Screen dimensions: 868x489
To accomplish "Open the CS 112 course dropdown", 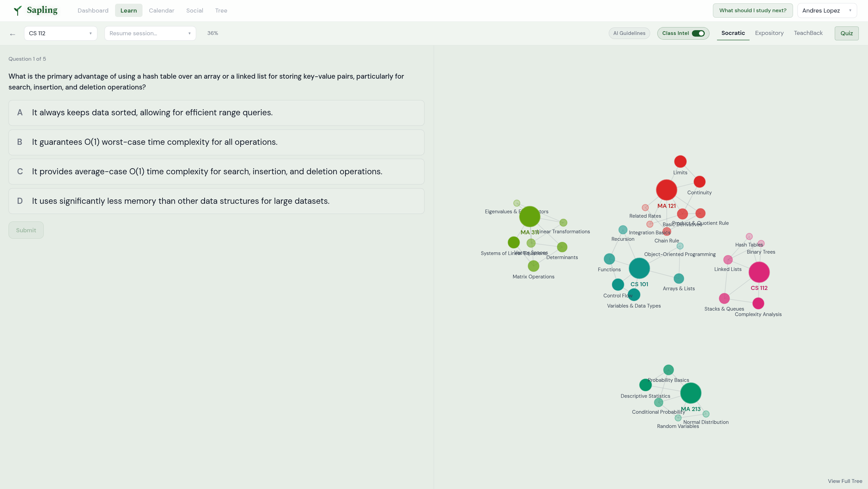I will pos(60,33).
